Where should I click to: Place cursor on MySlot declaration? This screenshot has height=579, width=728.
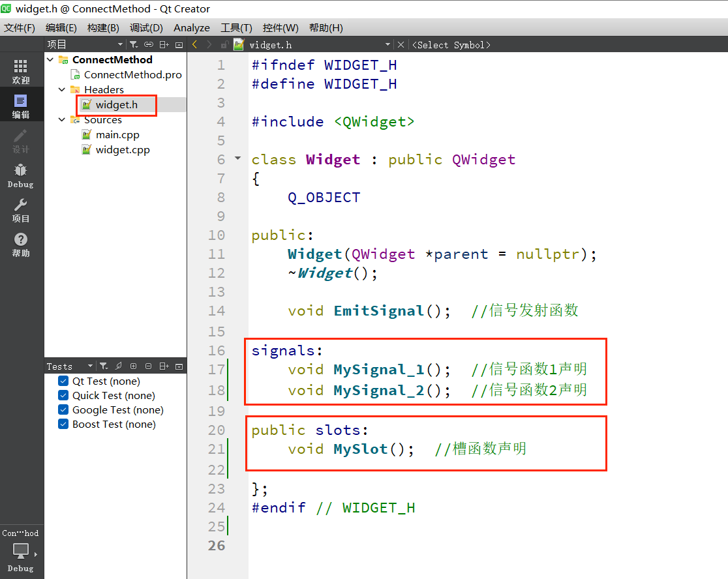click(360, 449)
